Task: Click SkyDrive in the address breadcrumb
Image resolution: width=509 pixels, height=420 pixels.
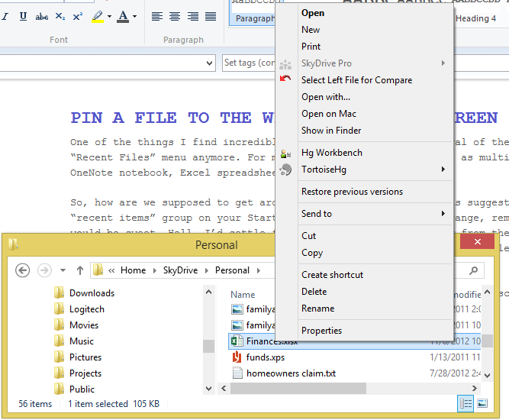Action: (181, 270)
